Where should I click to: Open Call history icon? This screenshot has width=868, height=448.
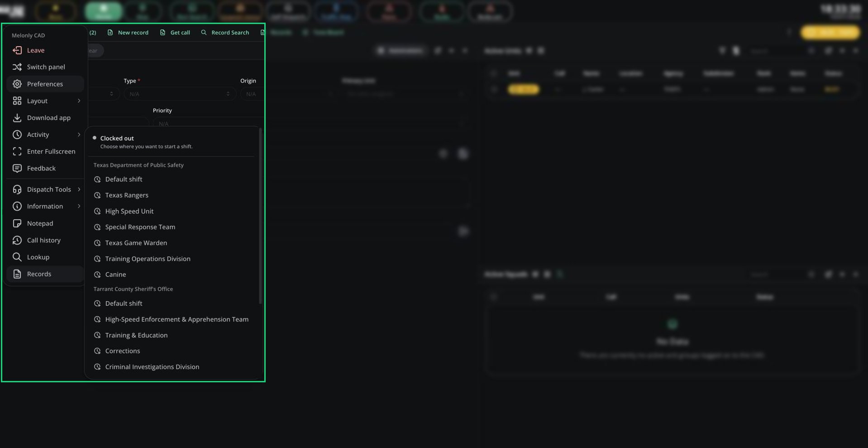(x=17, y=240)
